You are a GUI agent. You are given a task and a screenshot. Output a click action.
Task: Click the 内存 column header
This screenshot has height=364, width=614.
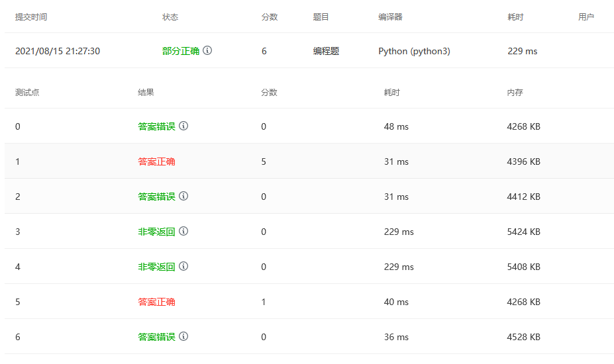coord(515,93)
